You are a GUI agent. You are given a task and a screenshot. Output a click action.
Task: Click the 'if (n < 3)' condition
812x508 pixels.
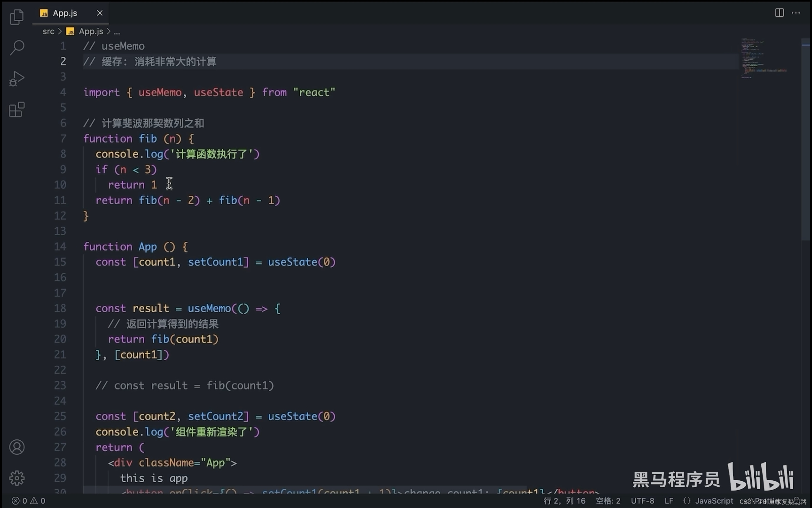click(126, 169)
